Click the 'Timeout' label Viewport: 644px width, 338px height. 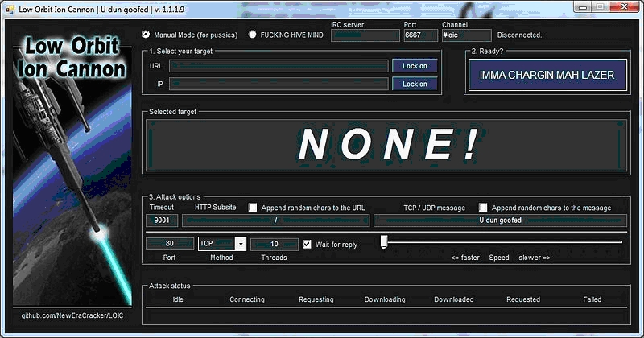click(162, 208)
